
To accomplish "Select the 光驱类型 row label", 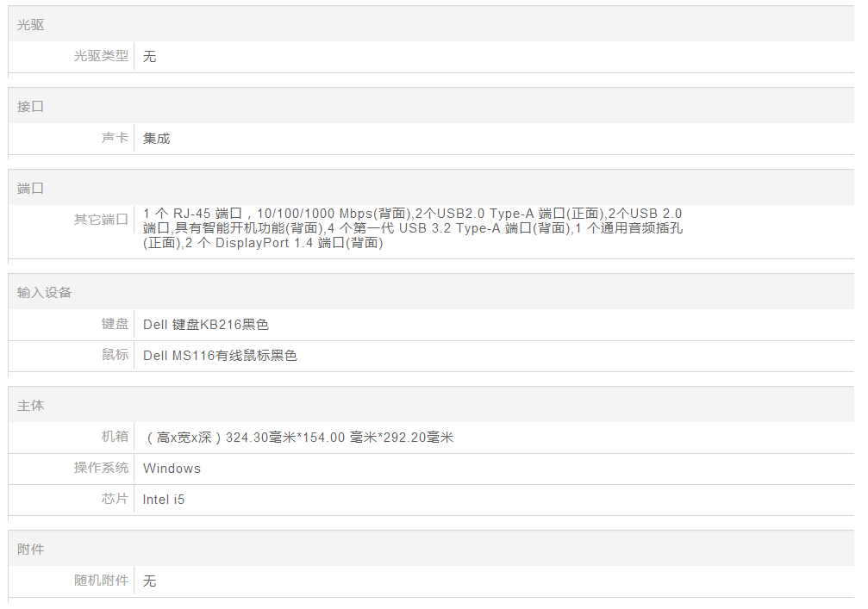I will tap(101, 56).
